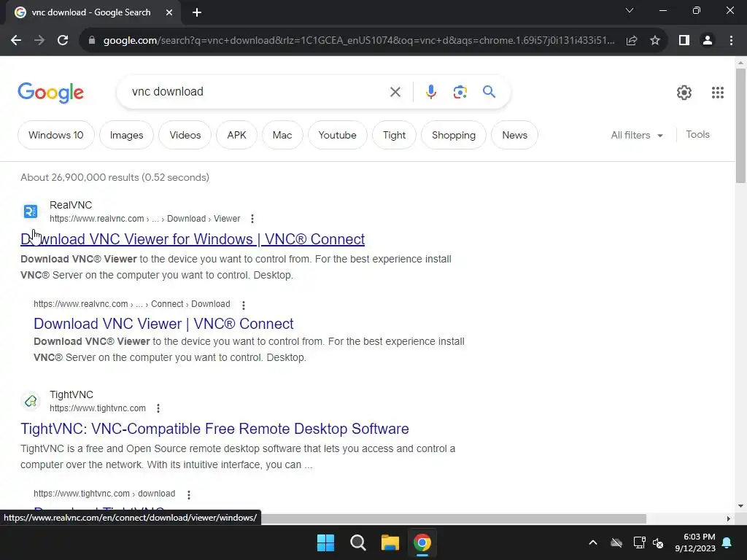
Task: Click the padlock site info icon
Action: tap(92, 41)
